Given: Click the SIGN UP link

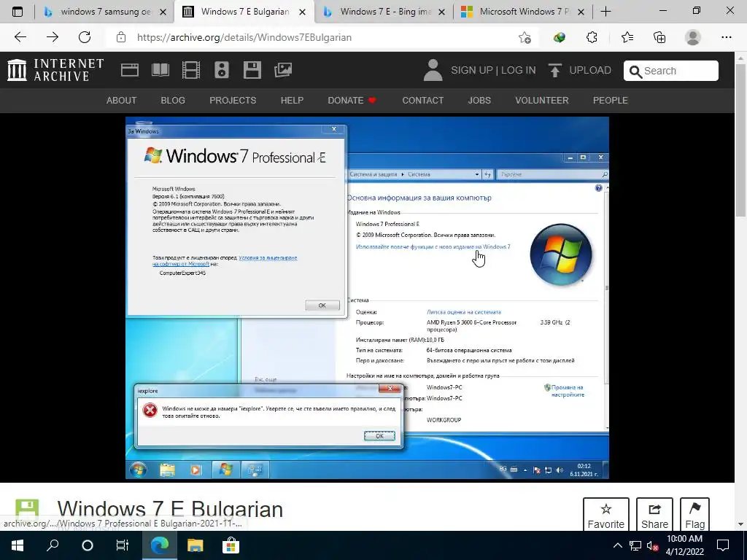Looking at the screenshot, I should pyautogui.click(x=472, y=71).
